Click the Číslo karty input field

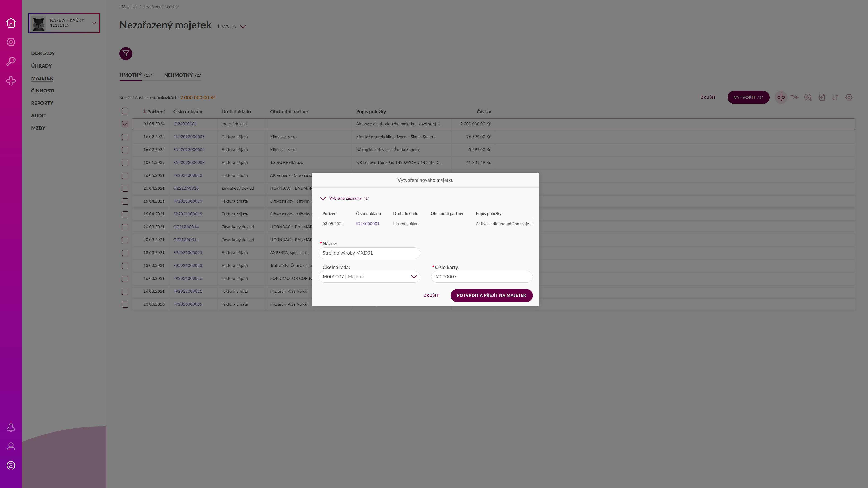click(x=482, y=277)
